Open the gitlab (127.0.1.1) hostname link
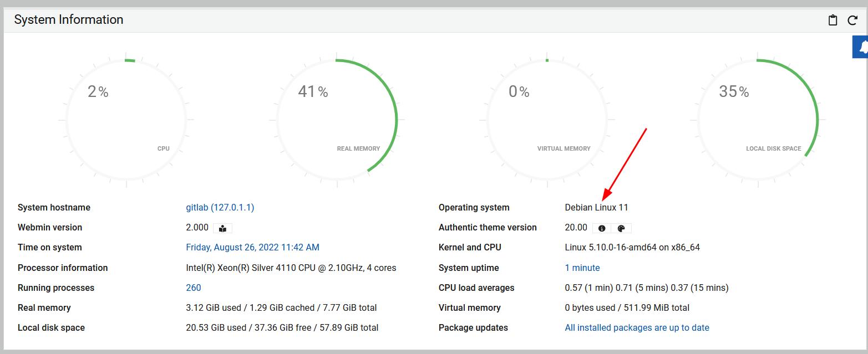Viewport: 868px width, 354px height. [x=220, y=207]
